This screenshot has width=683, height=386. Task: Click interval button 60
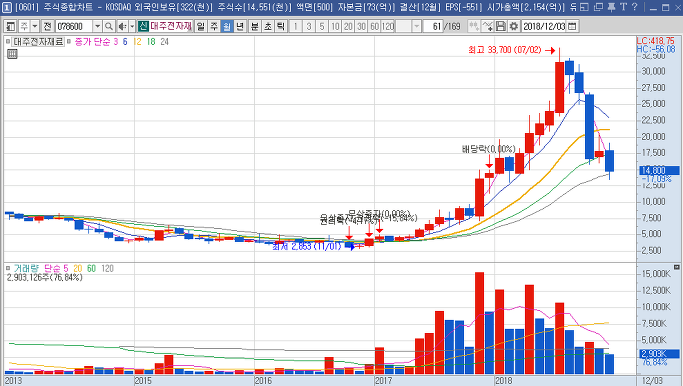pos(375,27)
